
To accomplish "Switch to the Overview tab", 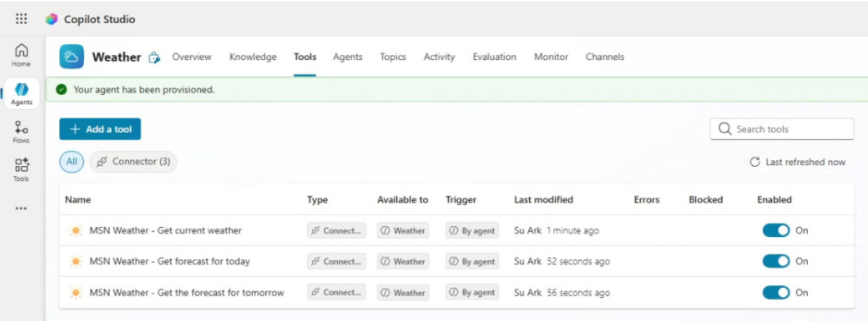I will (x=192, y=57).
